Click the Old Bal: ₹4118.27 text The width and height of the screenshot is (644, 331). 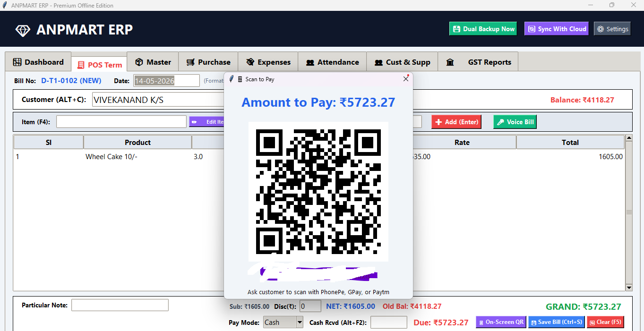pyautogui.click(x=412, y=306)
